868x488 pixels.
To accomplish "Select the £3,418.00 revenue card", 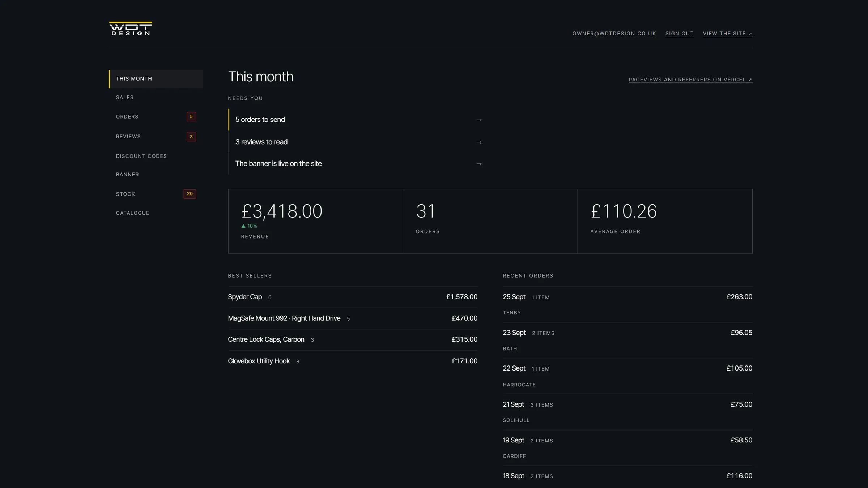I will 316,221.
